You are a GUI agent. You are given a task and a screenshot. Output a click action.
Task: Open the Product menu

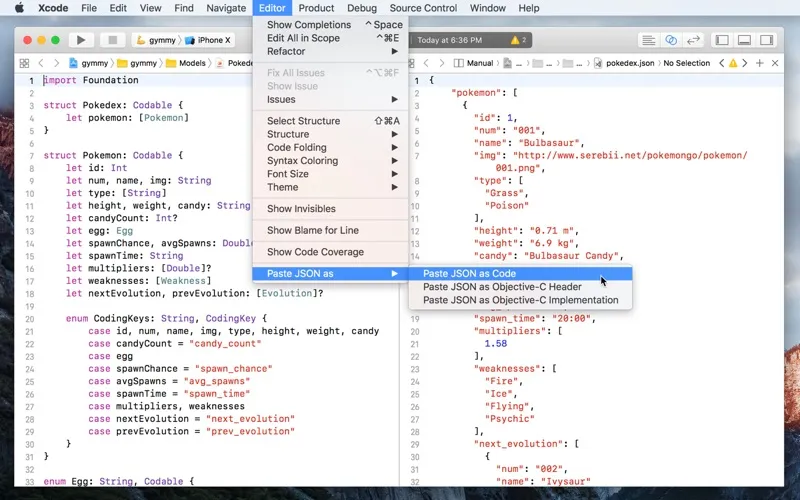click(316, 8)
